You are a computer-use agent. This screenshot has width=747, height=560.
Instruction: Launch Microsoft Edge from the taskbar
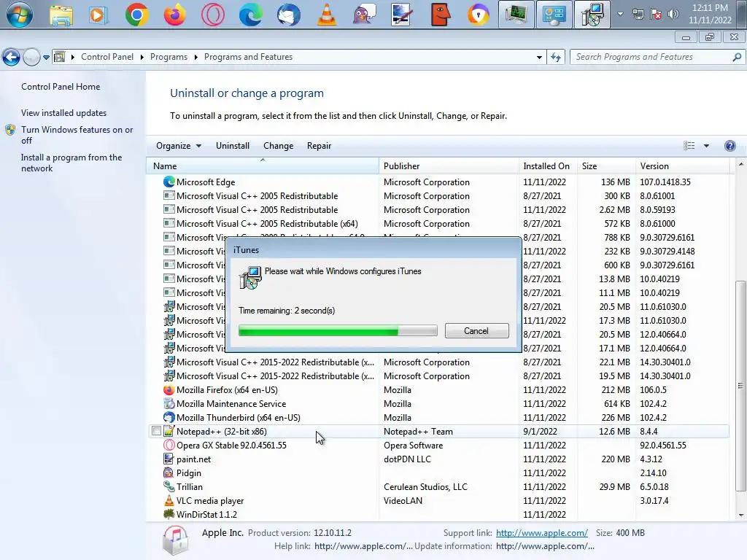(251, 15)
